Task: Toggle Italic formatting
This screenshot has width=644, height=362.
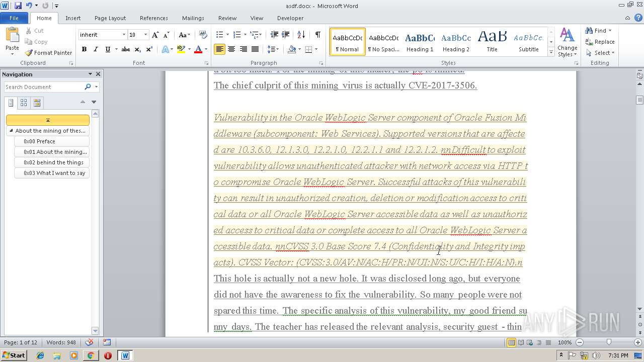Action: click(x=96, y=49)
